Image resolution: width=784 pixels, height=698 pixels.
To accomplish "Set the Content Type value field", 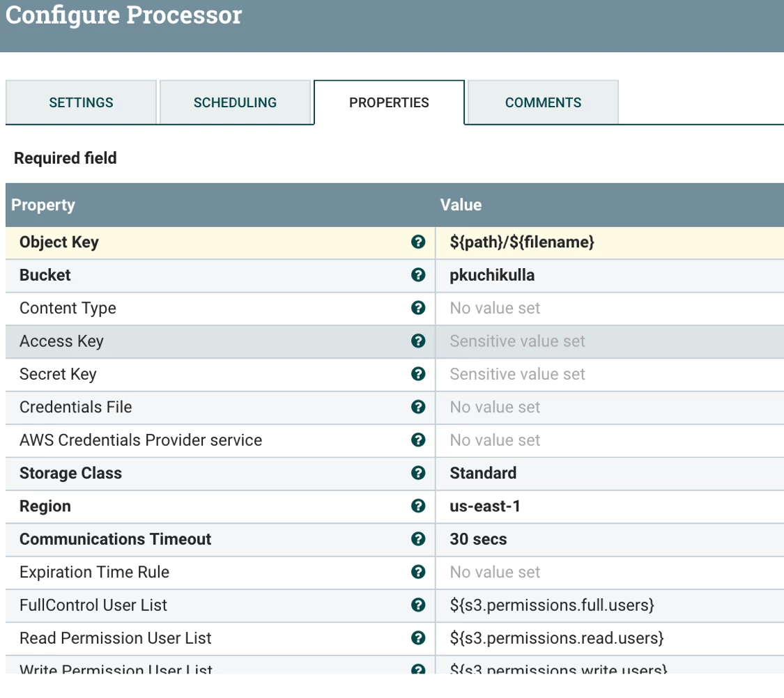I will click(x=610, y=309).
